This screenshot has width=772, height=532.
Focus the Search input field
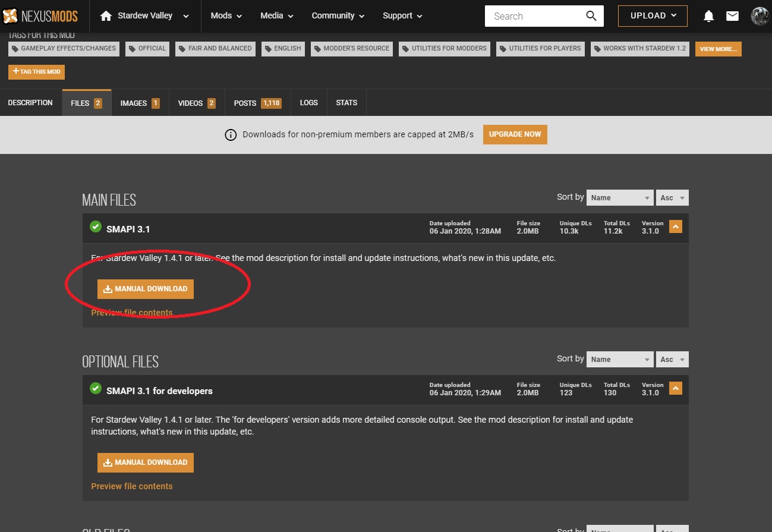pyautogui.click(x=535, y=16)
